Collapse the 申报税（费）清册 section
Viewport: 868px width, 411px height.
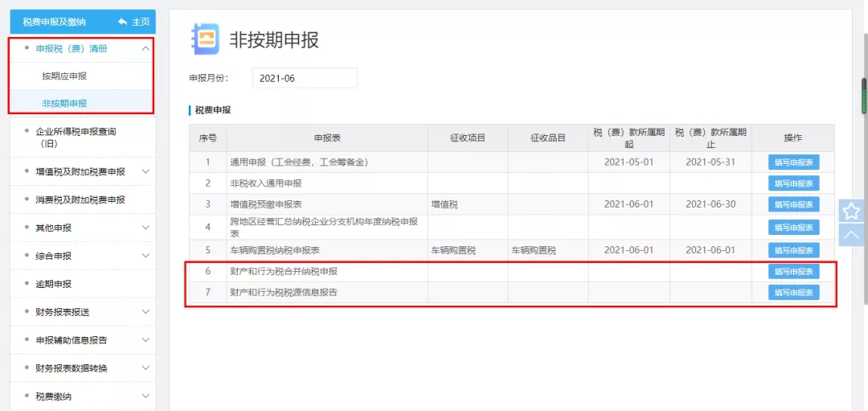[145, 48]
